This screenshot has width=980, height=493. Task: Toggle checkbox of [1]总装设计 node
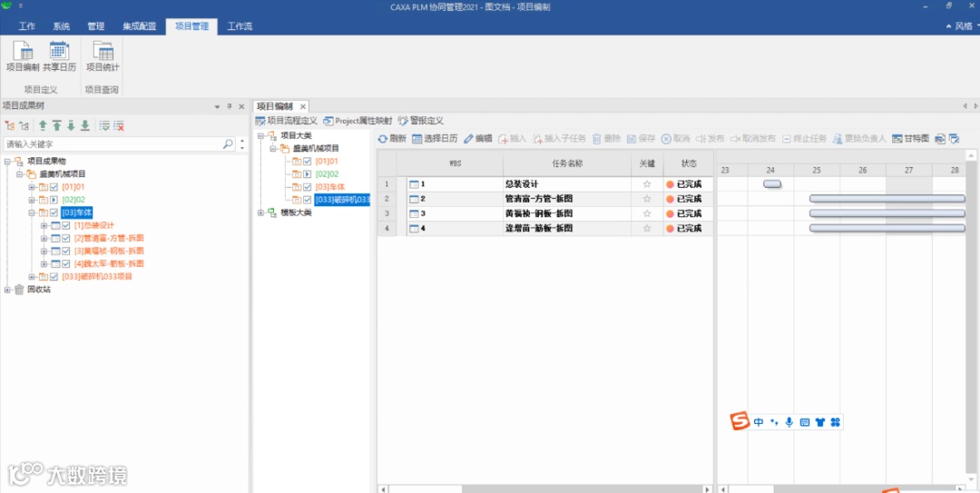tap(66, 225)
